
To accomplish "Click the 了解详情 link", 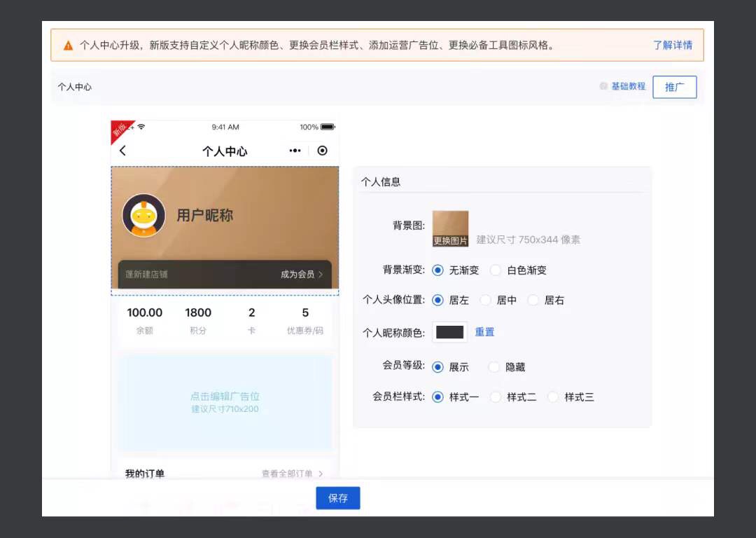I will click(x=672, y=45).
